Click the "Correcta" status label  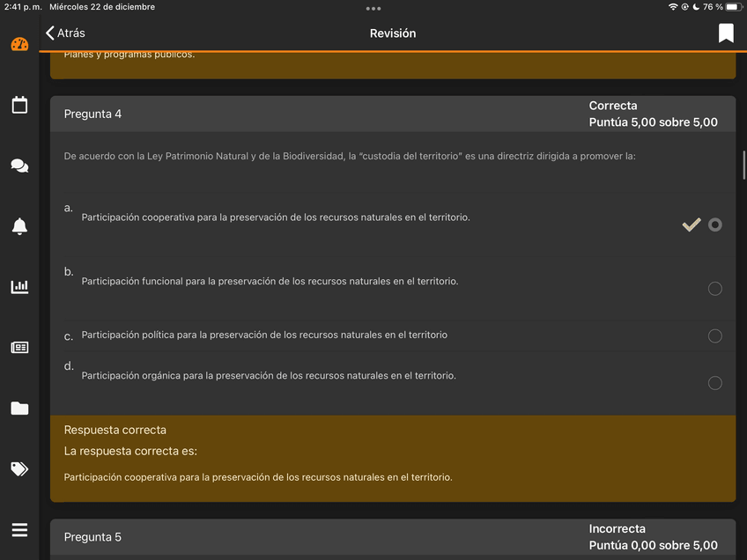pos(613,106)
